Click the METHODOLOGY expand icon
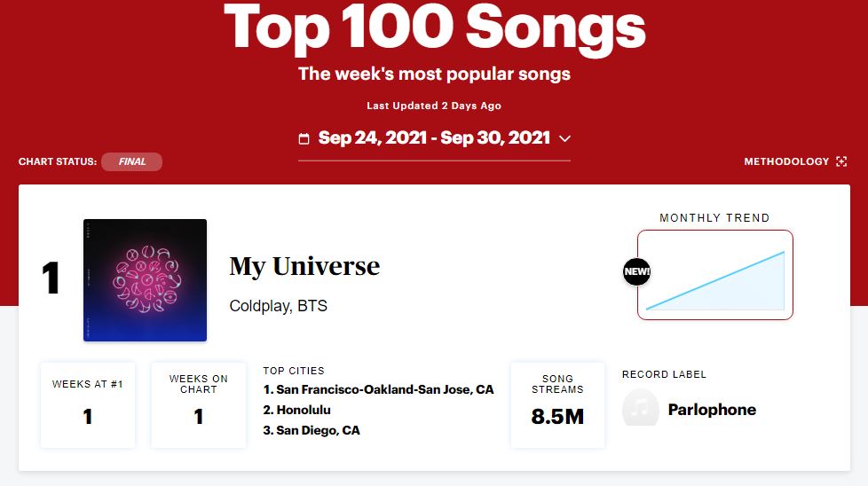Image resolution: width=868 pixels, height=486 pixels. coord(841,161)
